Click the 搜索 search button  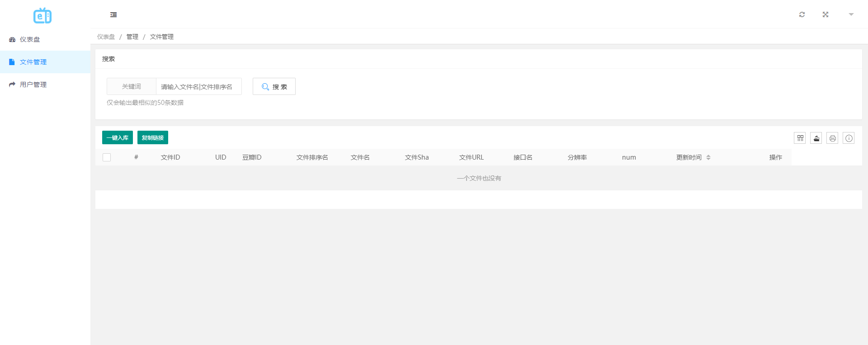(274, 86)
